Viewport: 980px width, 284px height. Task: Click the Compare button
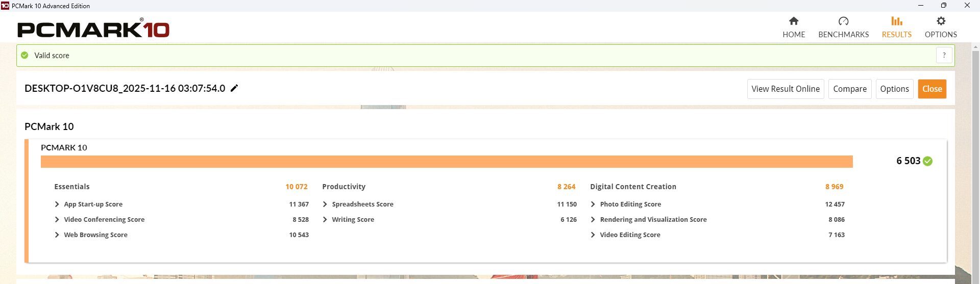849,89
